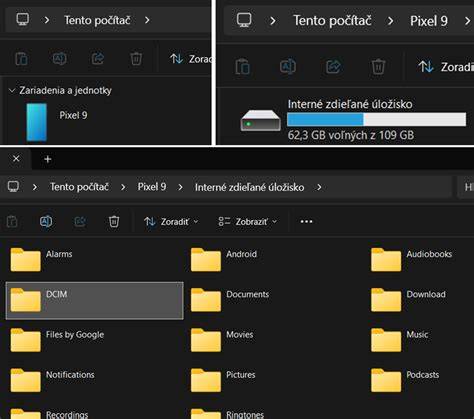Click the Share icon in top-left window
474x419 pixels.
pyautogui.click(x=98, y=59)
